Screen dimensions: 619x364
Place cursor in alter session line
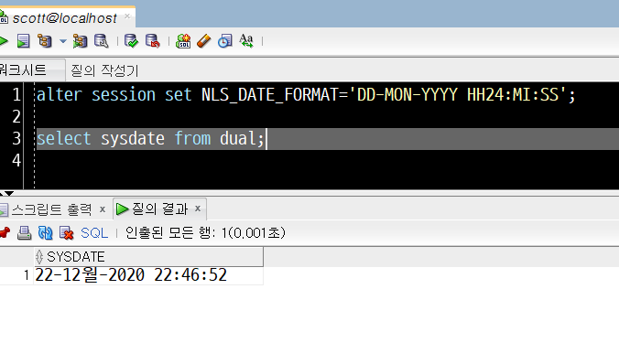click(x=306, y=94)
